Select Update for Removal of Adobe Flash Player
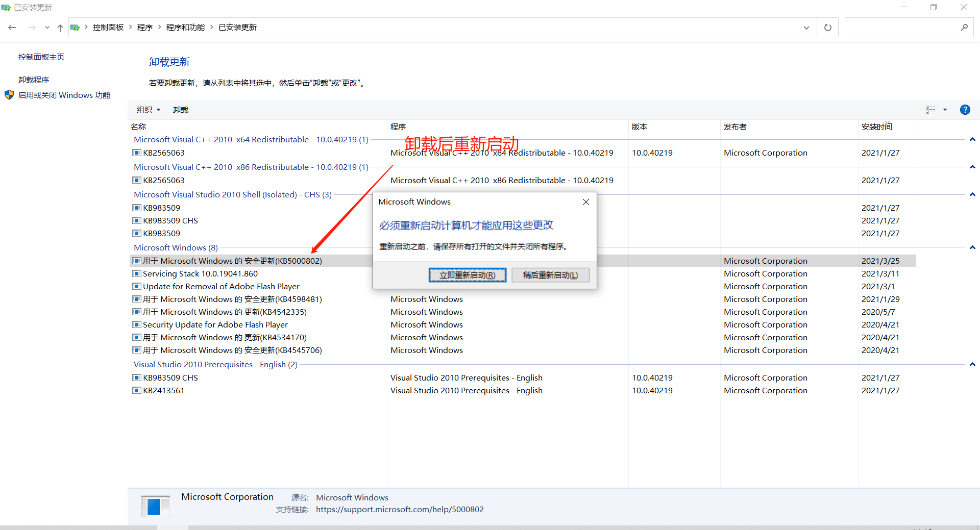 click(221, 287)
